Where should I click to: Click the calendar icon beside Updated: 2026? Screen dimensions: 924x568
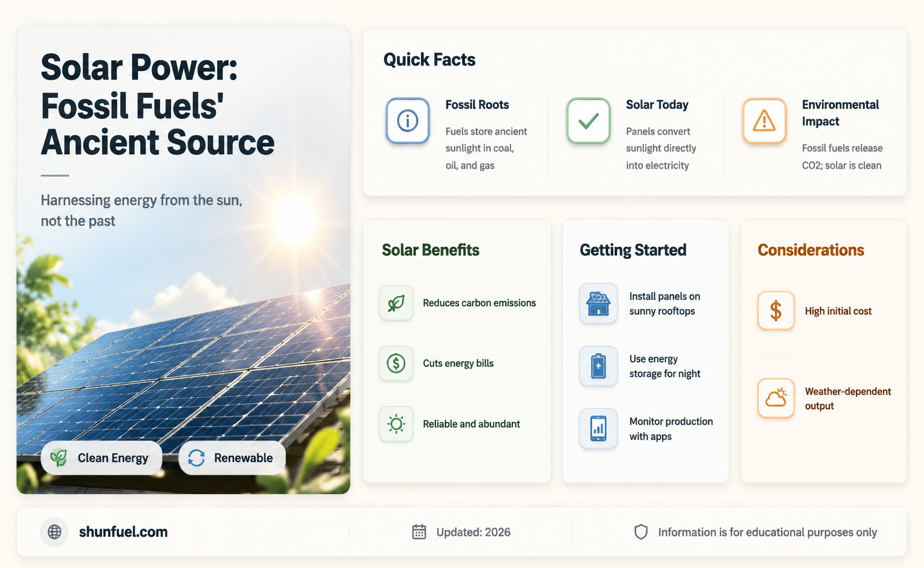click(419, 532)
